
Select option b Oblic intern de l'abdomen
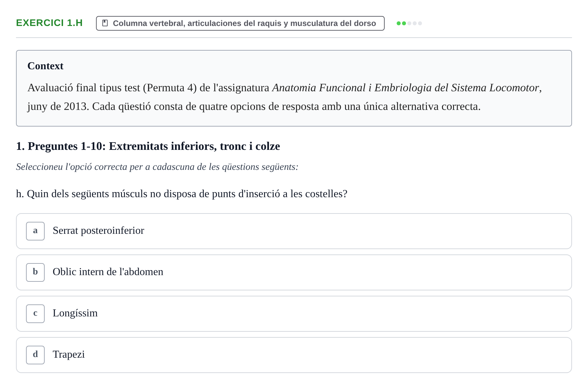click(294, 272)
